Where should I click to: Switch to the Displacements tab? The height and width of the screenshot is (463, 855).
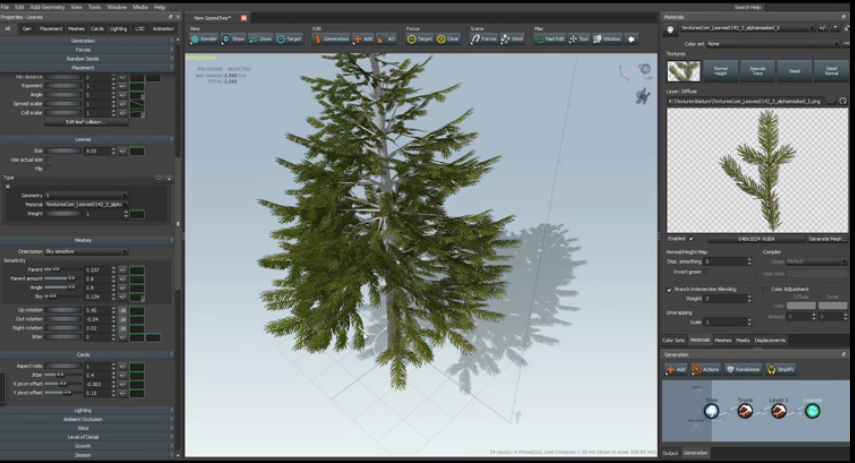770,340
